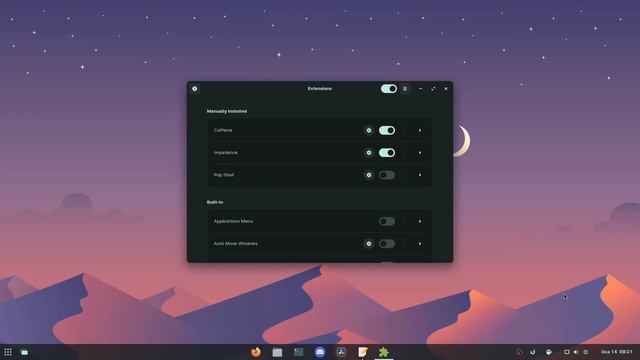Maximize the Extensions window
The height and width of the screenshot is (360, 640).
tap(433, 89)
